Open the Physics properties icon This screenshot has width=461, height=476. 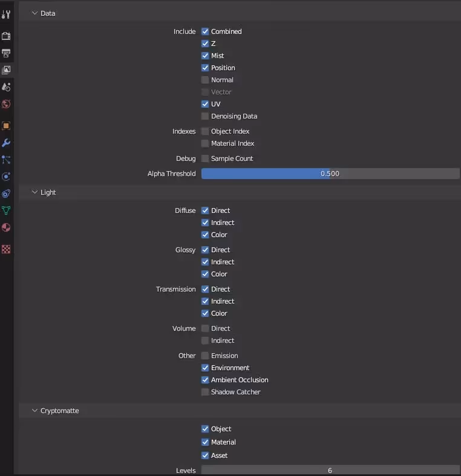click(6, 177)
